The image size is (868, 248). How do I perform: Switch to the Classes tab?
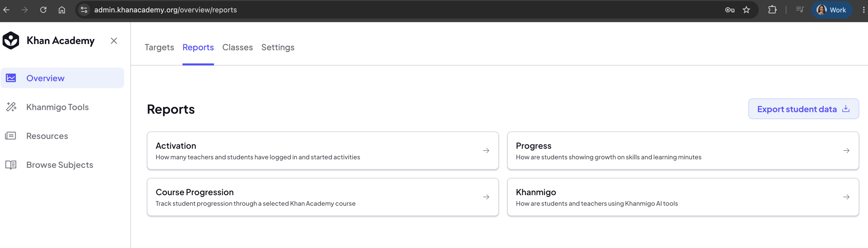[x=238, y=47]
